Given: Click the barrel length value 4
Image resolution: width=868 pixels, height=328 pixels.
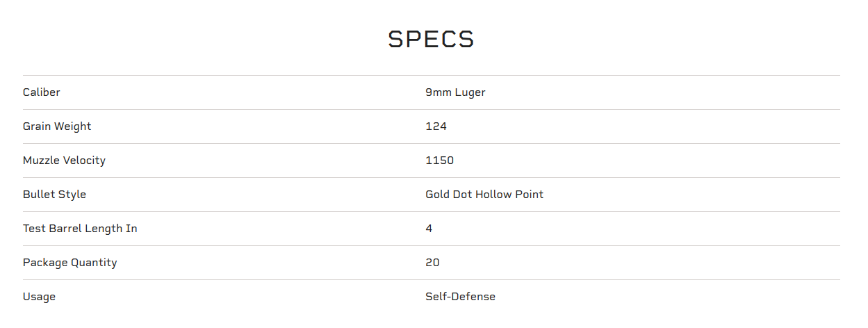Looking at the screenshot, I should click(429, 229).
